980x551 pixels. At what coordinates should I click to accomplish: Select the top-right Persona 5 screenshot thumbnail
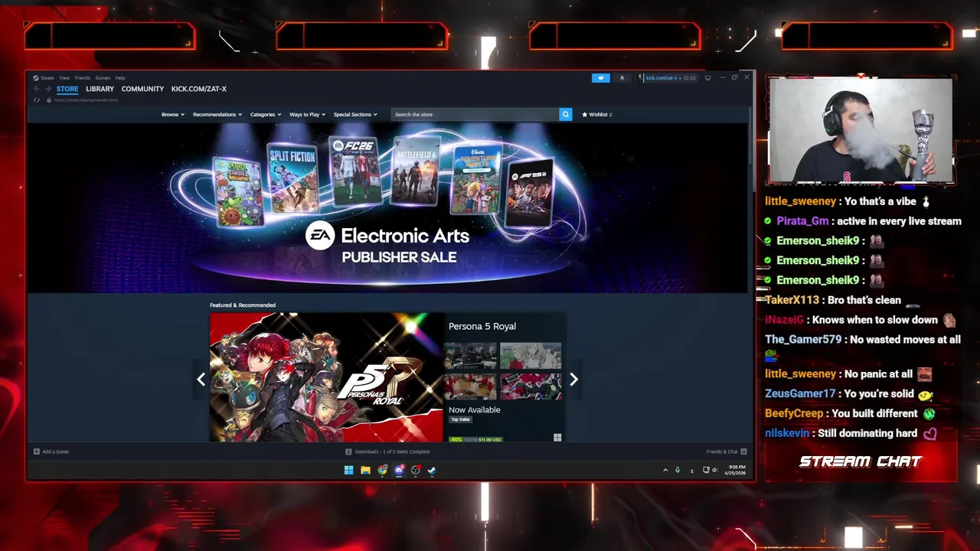(531, 356)
